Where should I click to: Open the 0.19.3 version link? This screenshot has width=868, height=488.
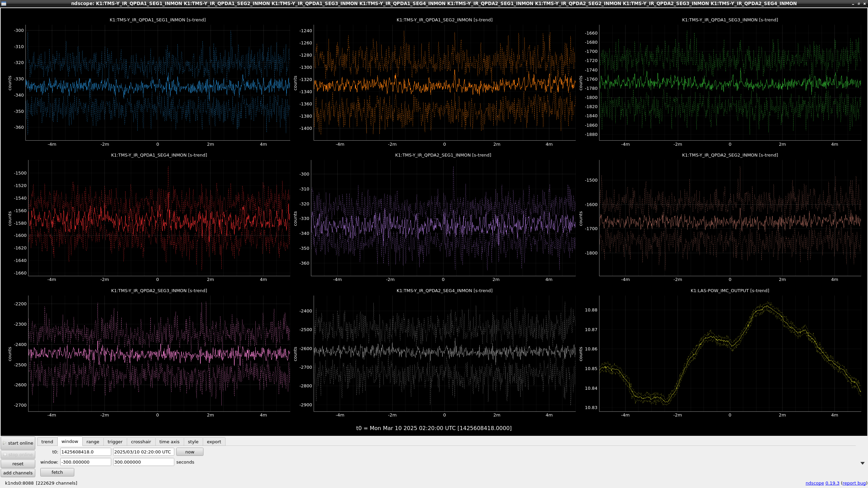(832, 483)
